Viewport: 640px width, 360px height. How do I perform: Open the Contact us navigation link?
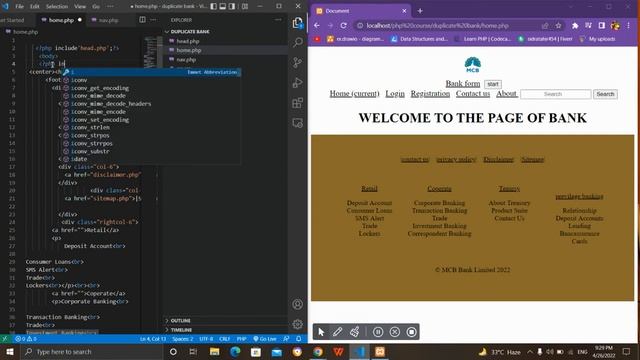pyautogui.click(x=473, y=94)
